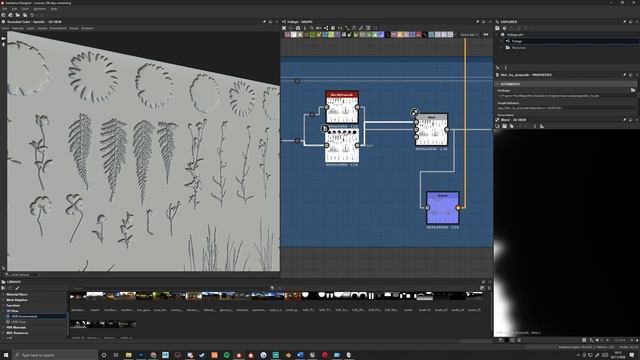This screenshot has width=640, height=360.
Task: Open the Camera menu in 3D View
Action: pos(42,29)
